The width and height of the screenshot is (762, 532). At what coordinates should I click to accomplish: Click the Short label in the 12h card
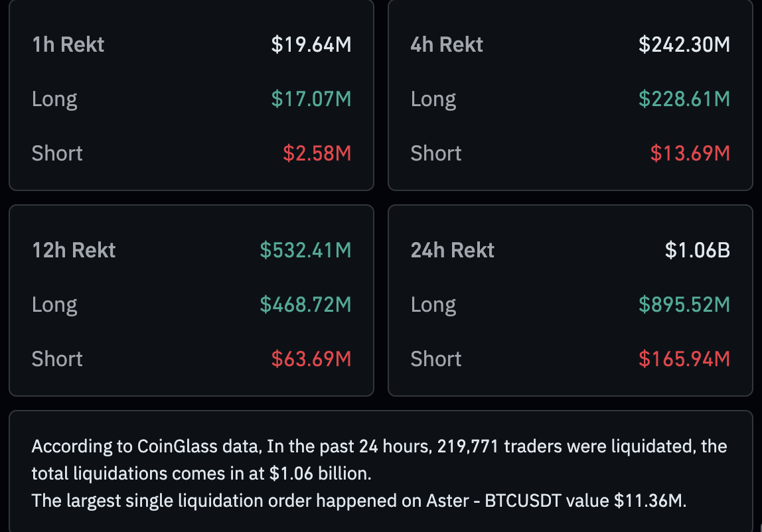click(57, 359)
